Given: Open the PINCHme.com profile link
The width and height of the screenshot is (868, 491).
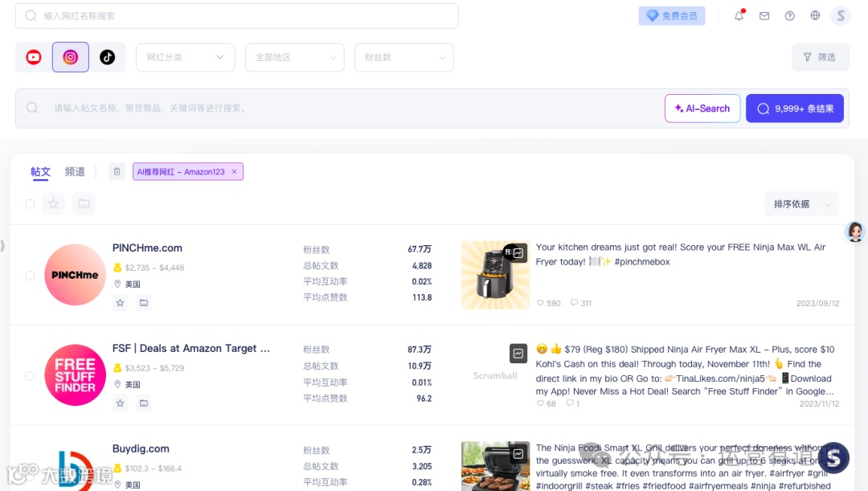Looking at the screenshot, I should click(x=147, y=248).
